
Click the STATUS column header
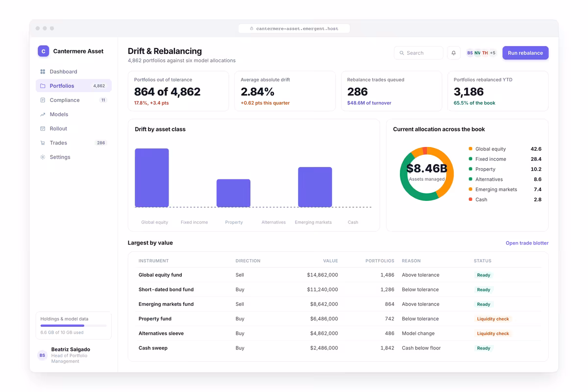tap(483, 261)
